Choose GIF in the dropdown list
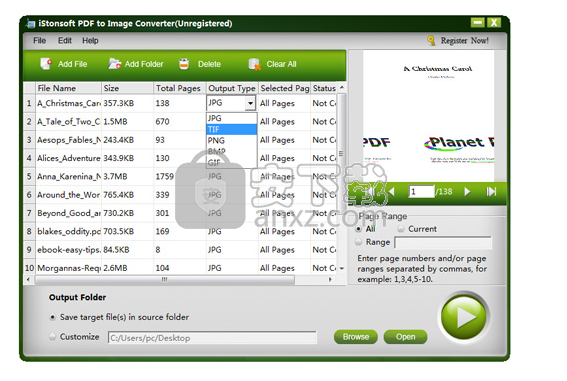The height and width of the screenshot is (381, 567). click(x=231, y=163)
